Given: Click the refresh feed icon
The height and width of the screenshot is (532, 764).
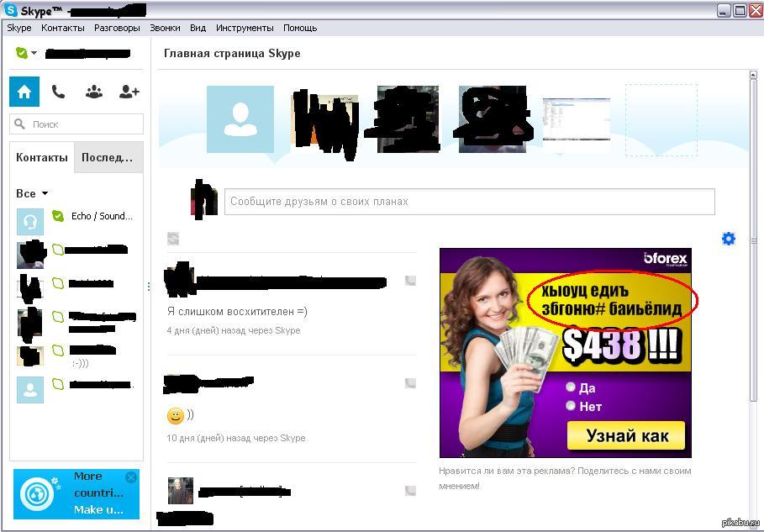Looking at the screenshot, I should point(173,238).
